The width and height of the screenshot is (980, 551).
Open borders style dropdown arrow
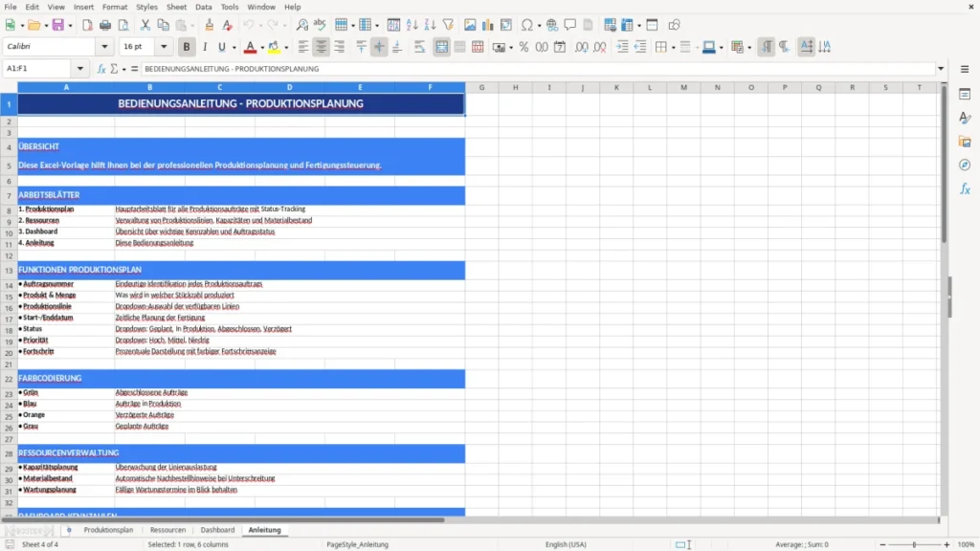[x=673, y=48]
